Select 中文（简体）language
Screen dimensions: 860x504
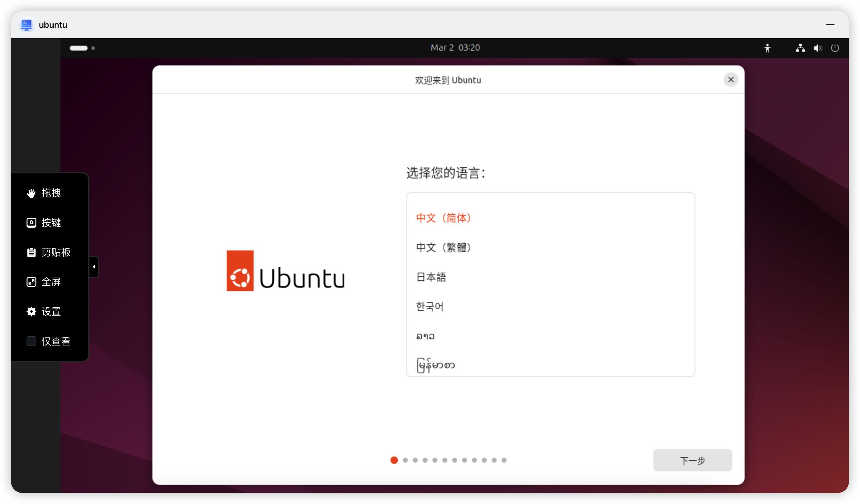tap(443, 218)
